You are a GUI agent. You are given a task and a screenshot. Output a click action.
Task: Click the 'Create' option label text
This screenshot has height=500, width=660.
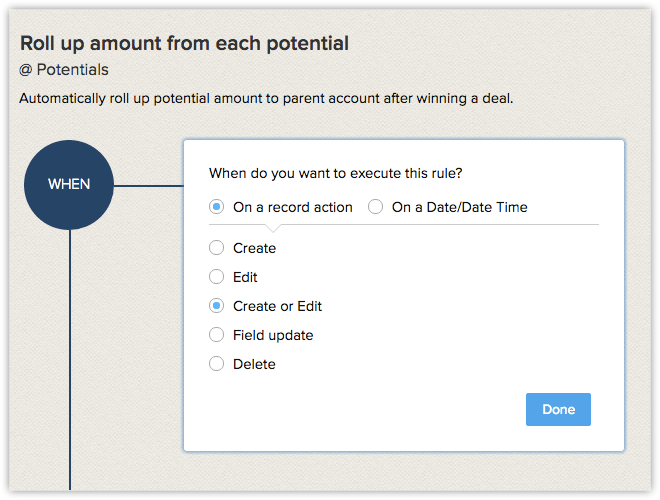coord(254,248)
